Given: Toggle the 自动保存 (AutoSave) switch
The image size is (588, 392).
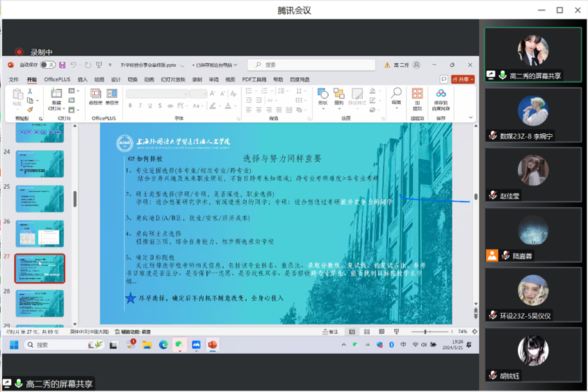Looking at the screenshot, I should (x=47, y=65).
